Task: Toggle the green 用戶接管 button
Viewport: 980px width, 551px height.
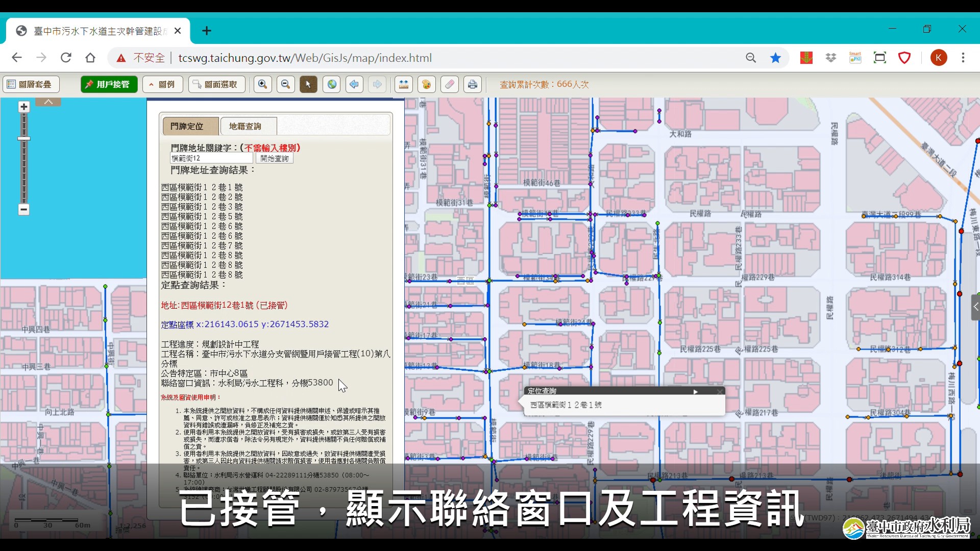Action: point(109,84)
